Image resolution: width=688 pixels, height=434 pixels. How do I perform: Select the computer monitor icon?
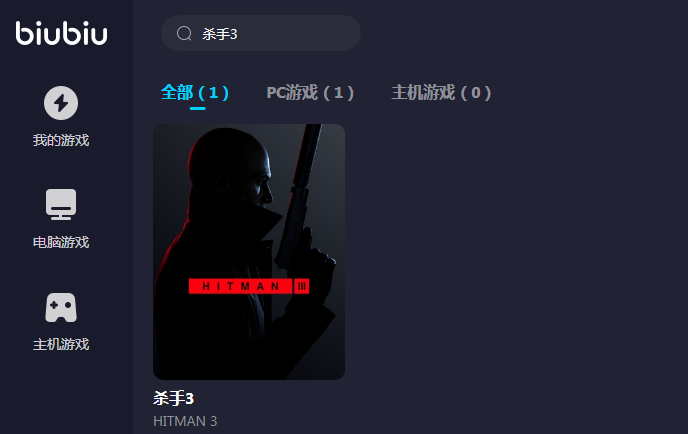coord(61,204)
